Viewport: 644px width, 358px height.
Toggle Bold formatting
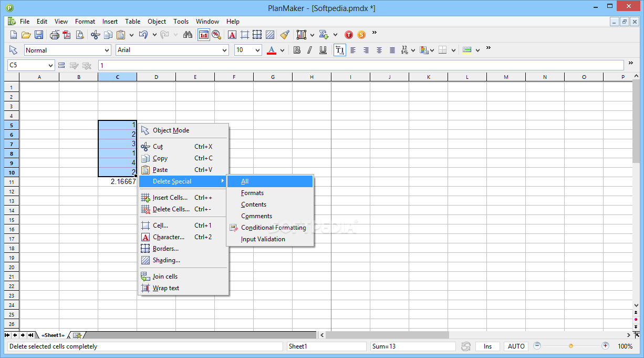click(x=297, y=50)
